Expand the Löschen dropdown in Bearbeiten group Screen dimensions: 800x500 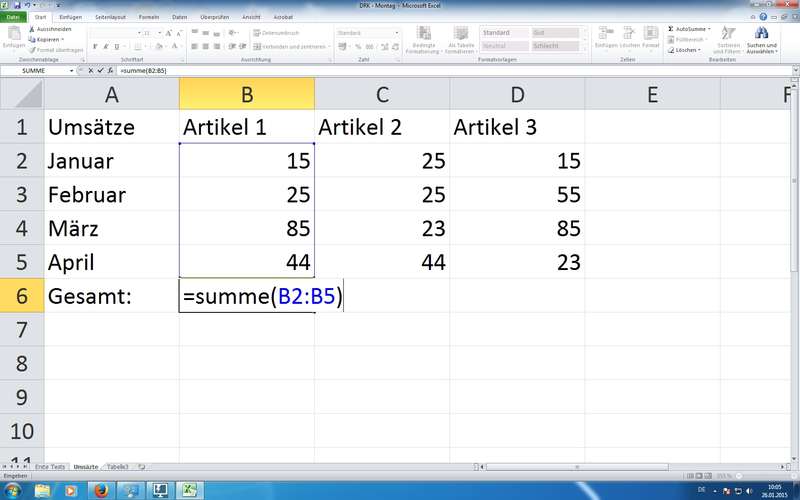pos(697,49)
